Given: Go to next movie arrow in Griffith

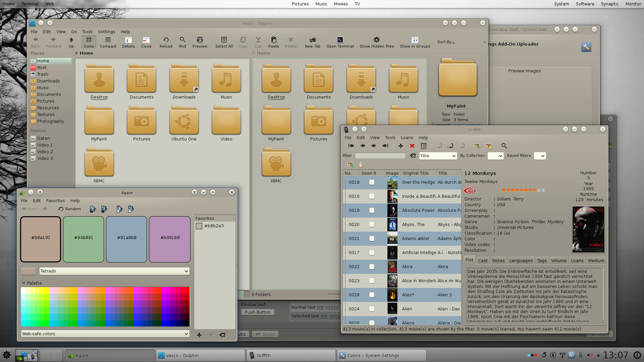Looking at the screenshot, I should [x=374, y=146].
